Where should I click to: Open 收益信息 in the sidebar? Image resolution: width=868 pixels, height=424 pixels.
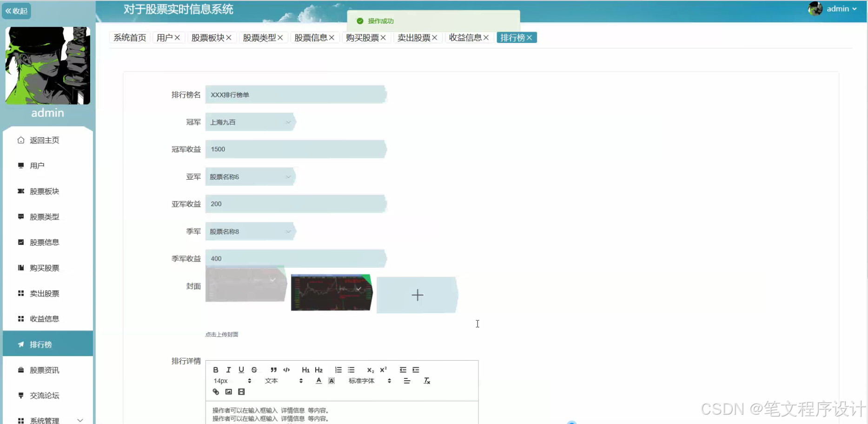(x=48, y=319)
